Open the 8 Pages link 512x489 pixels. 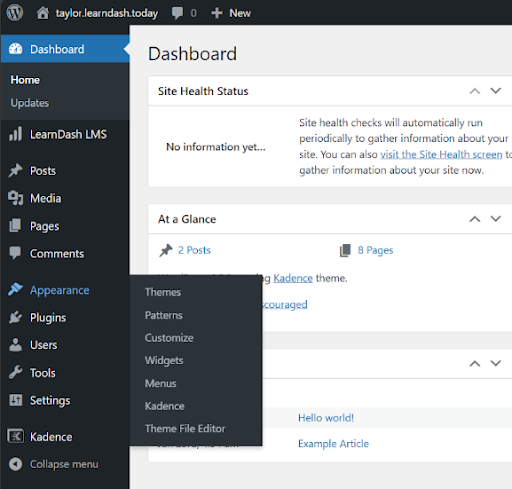375,250
